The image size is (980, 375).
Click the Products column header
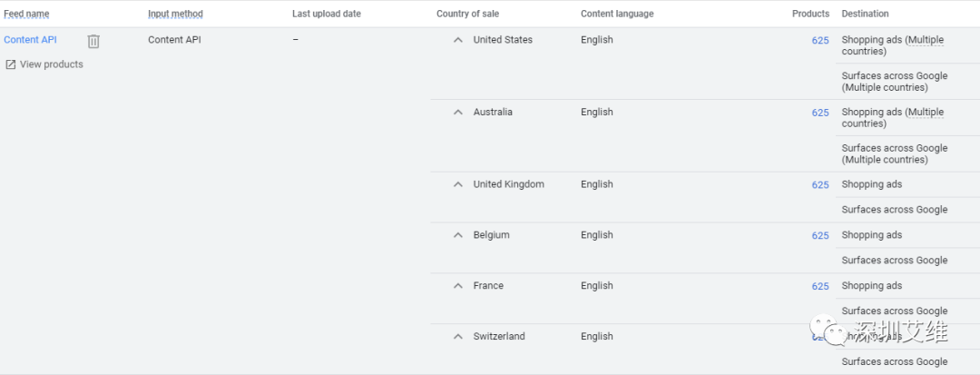[x=810, y=14]
